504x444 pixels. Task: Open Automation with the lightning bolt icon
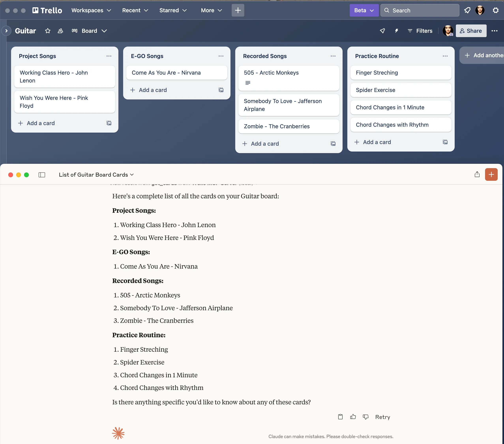396,31
